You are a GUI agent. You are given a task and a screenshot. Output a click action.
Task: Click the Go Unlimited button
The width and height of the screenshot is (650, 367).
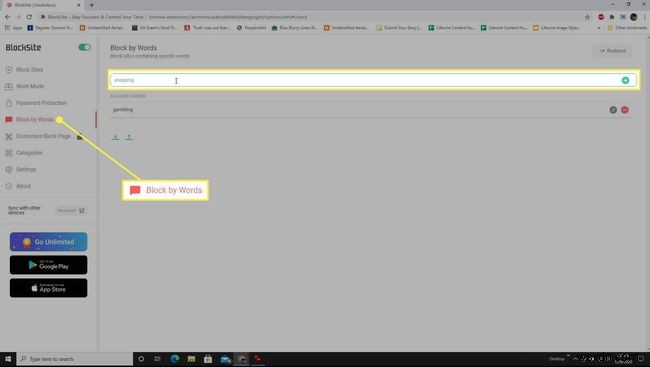[49, 242]
